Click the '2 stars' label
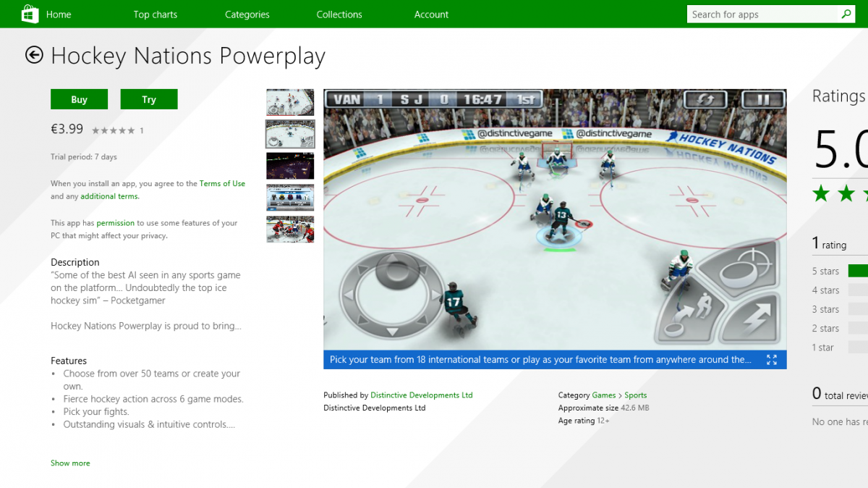Viewport: 868px width, 488px height. tap(825, 329)
